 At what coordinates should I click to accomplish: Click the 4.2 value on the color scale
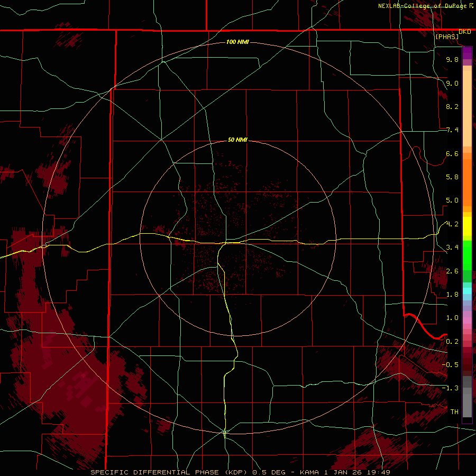point(452,224)
